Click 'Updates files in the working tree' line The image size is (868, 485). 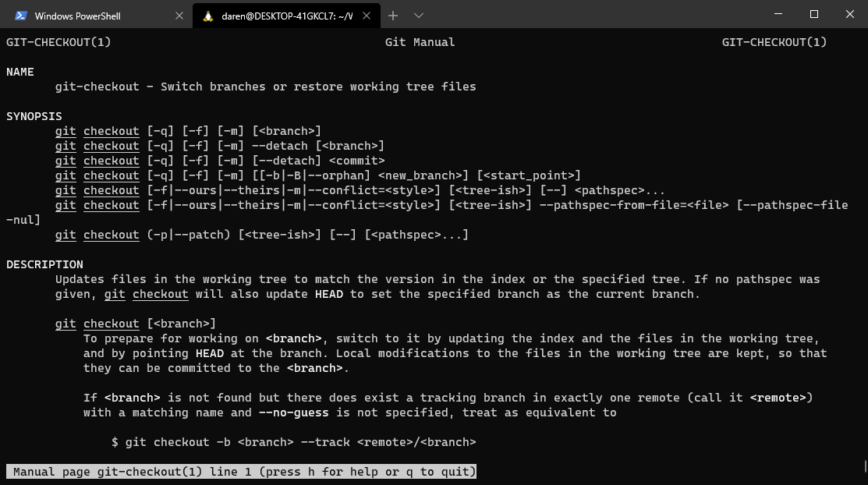click(438, 279)
